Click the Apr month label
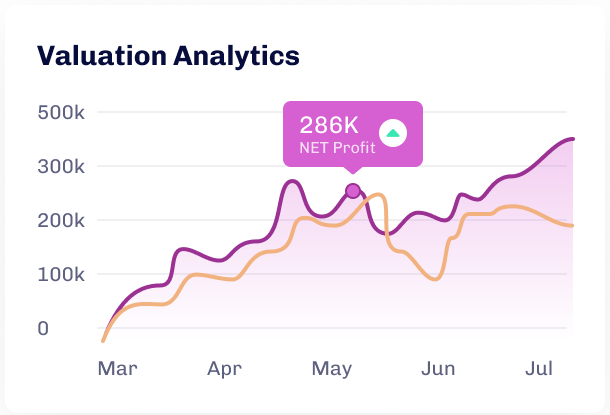Viewport: 610px width, 415px height. coord(224,370)
